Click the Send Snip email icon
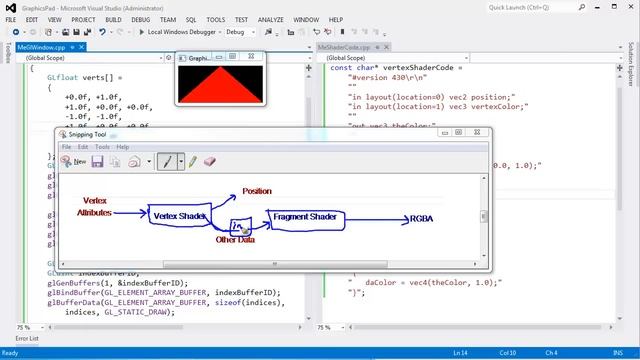Viewport: 640px width, 360px height. [134, 162]
